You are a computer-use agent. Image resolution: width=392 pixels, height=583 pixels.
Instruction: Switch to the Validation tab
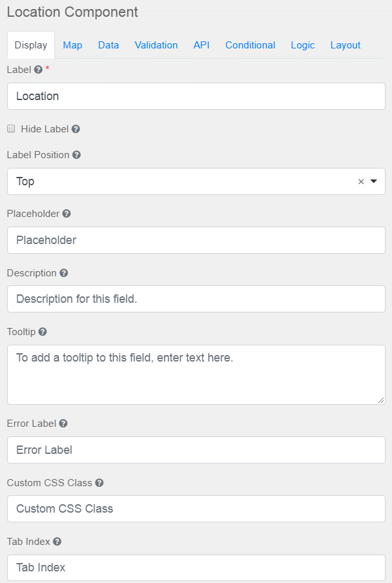[156, 45]
